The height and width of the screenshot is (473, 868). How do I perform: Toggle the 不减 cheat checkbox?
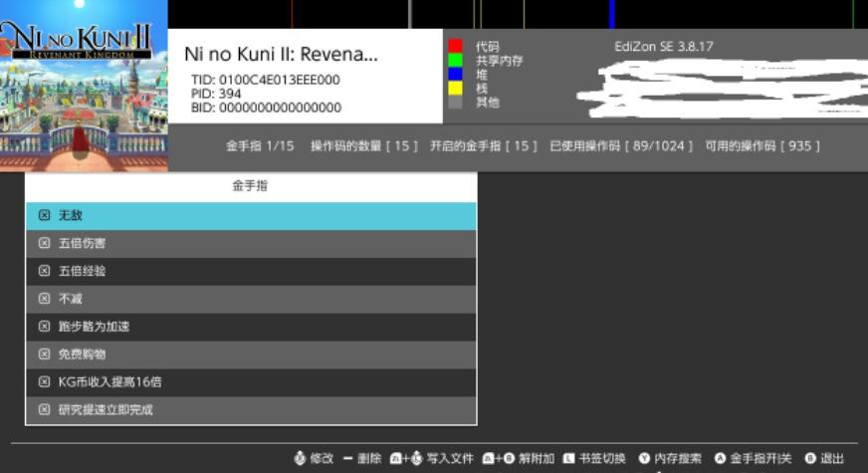click(44, 299)
